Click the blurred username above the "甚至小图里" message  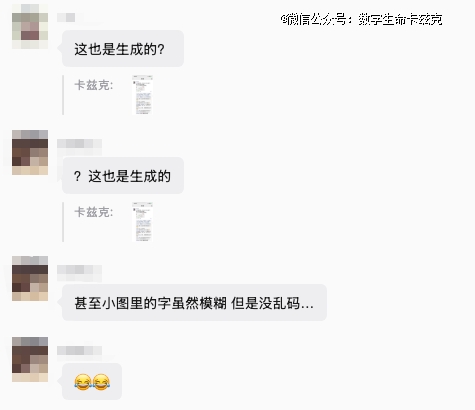click(79, 270)
